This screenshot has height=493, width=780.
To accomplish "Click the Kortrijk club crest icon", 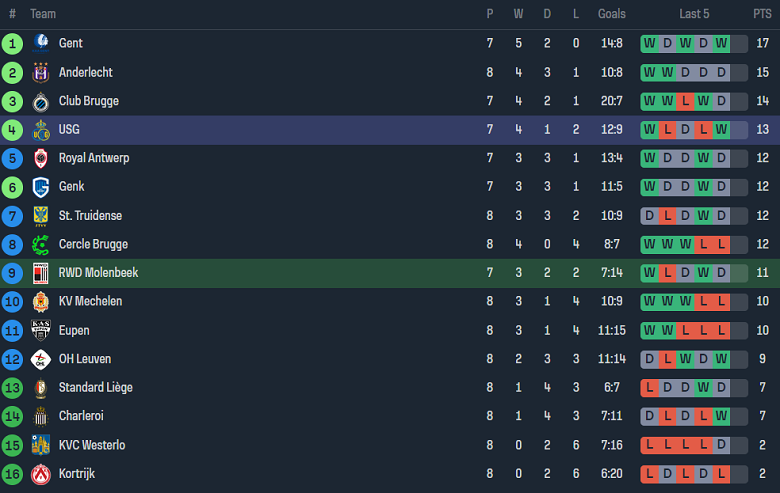I will coord(41,474).
